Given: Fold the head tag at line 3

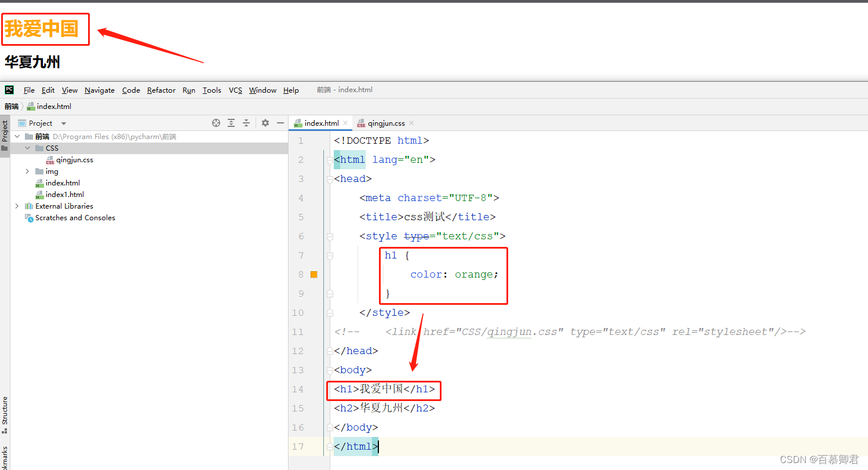Looking at the screenshot, I should click(330, 179).
